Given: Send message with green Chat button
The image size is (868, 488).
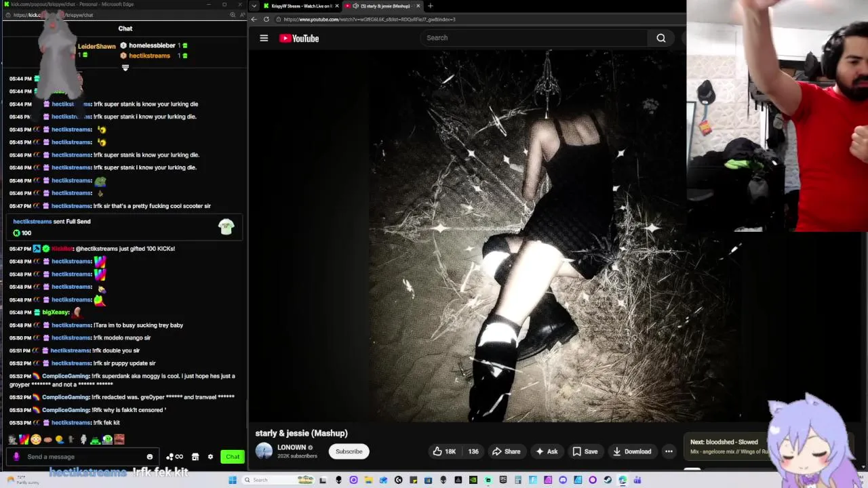Looking at the screenshot, I should pyautogui.click(x=233, y=457).
